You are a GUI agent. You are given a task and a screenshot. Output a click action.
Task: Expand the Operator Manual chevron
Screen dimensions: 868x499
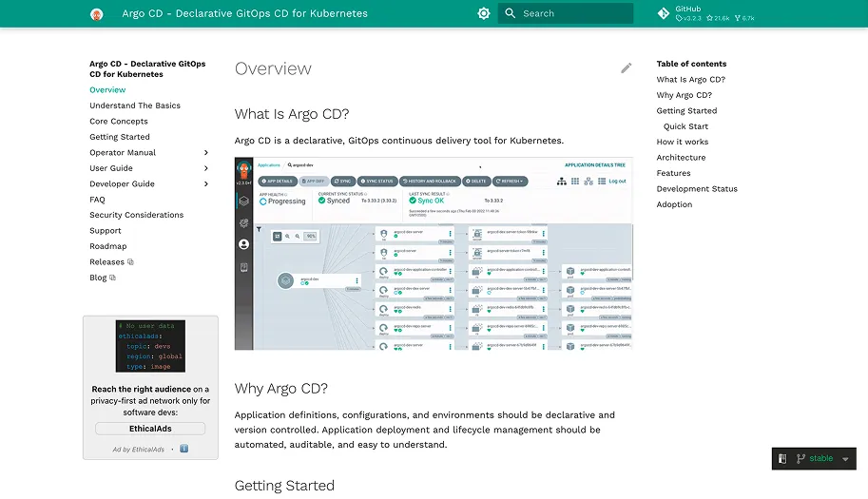click(206, 153)
